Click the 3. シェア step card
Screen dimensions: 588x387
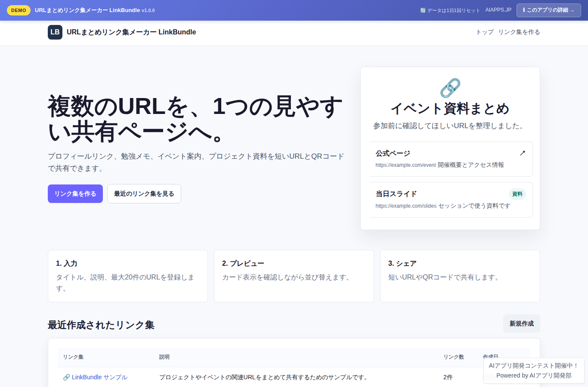point(460,276)
